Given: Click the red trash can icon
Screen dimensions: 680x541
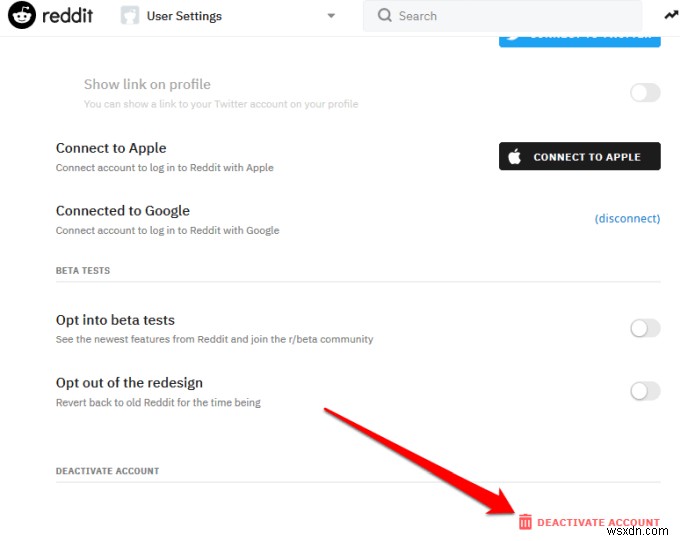Looking at the screenshot, I should coord(525,522).
